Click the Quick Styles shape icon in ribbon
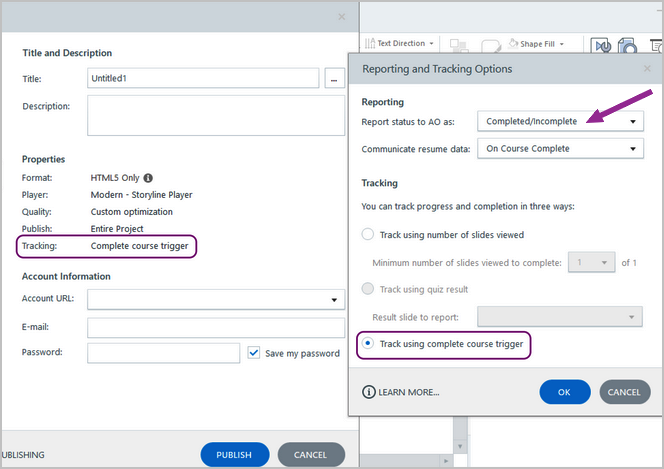664x469 pixels. point(491,46)
